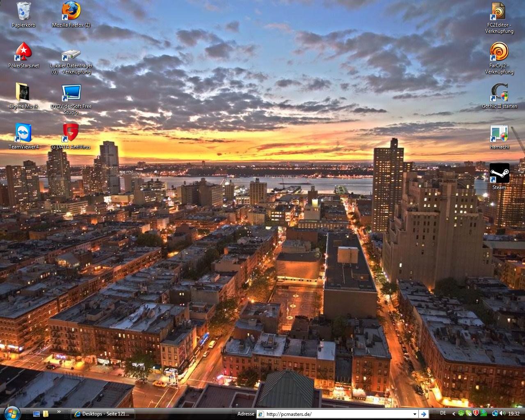
Task: Open the Eigene Musik folder
Action: pyautogui.click(x=23, y=93)
